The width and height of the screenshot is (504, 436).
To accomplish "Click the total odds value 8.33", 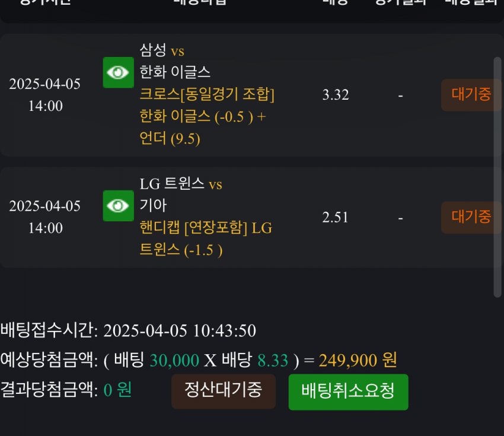I will coord(272,360).
